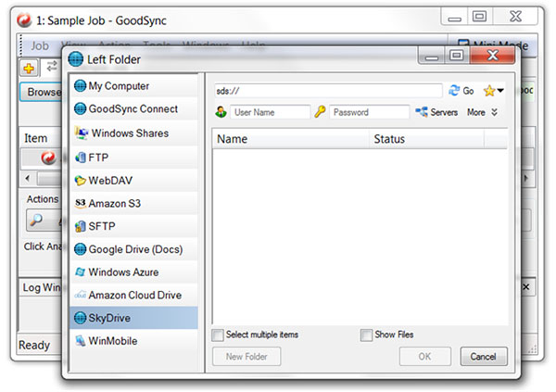This screenshot has width=556, height=392.
Task: Click the left scroll arrow in GoodSync
Action: (x=28, y=178)
